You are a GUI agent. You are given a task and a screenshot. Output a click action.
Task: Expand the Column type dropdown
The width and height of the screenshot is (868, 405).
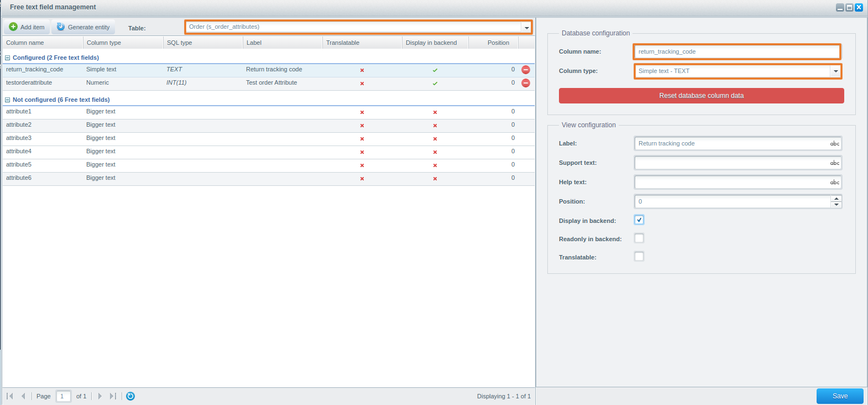coord(835,71)
